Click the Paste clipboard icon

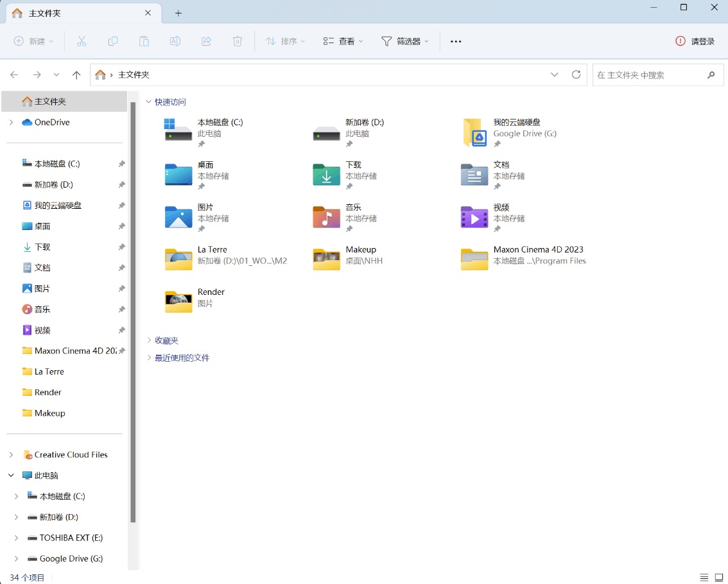144,41
